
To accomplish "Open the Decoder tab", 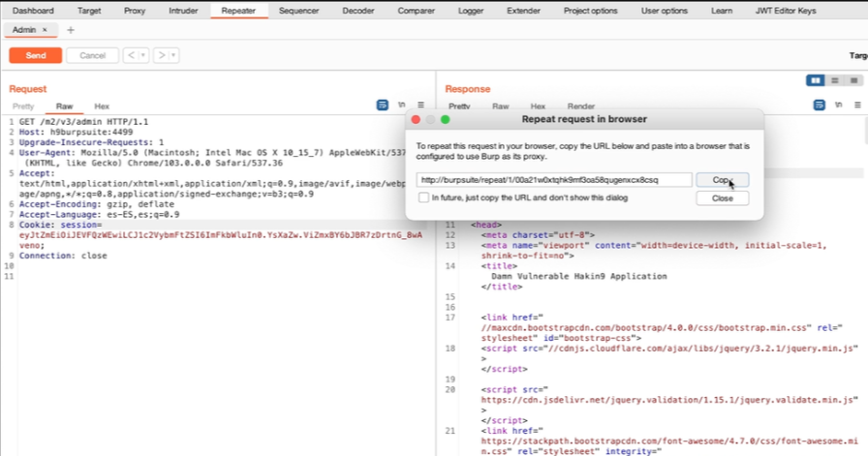I will tap(358, 11).
